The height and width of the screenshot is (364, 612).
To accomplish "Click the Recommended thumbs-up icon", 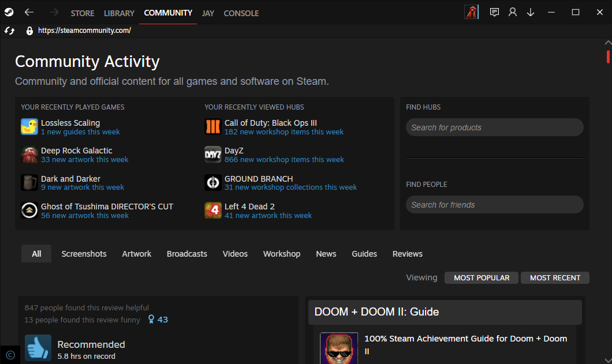I will pyautogui.click(x=38, y=348).
